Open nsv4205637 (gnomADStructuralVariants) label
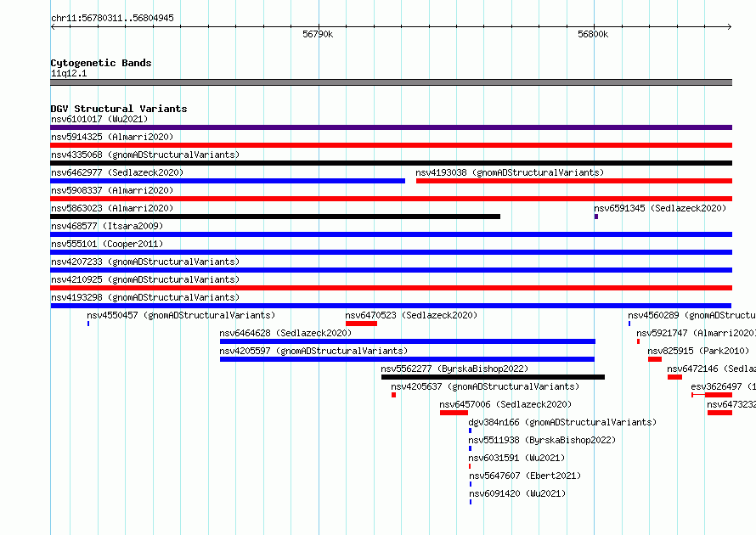Screen dimensions: 756x535 [x=485, y=386]
